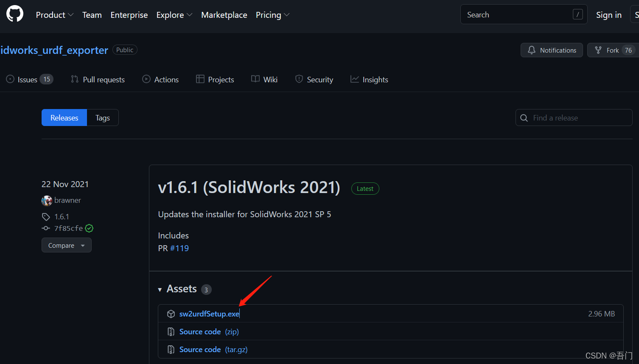Image resolution: width=639 pixels, height=364 pixels.
Task: Click the 22 Nov 2021 release date
Action: point(65,184)
